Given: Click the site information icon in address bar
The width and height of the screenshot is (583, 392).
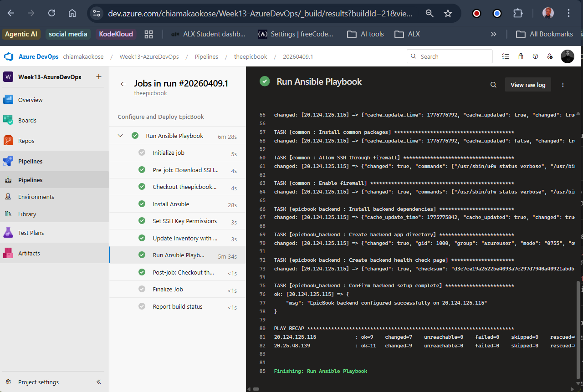Looking at the screenshot, I should pyautogui.click(x=96, y=14).
